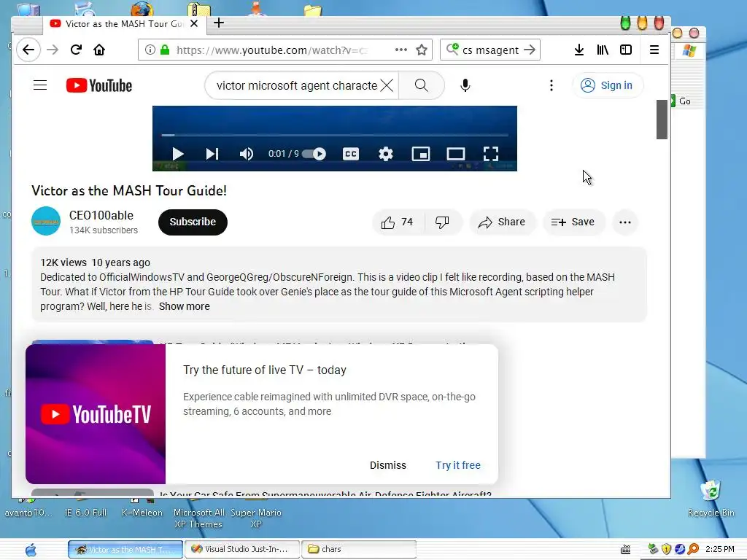Viewport: 747px width, 560px height.
Task: Sign in to YouTube
Action: coord(608,85)
